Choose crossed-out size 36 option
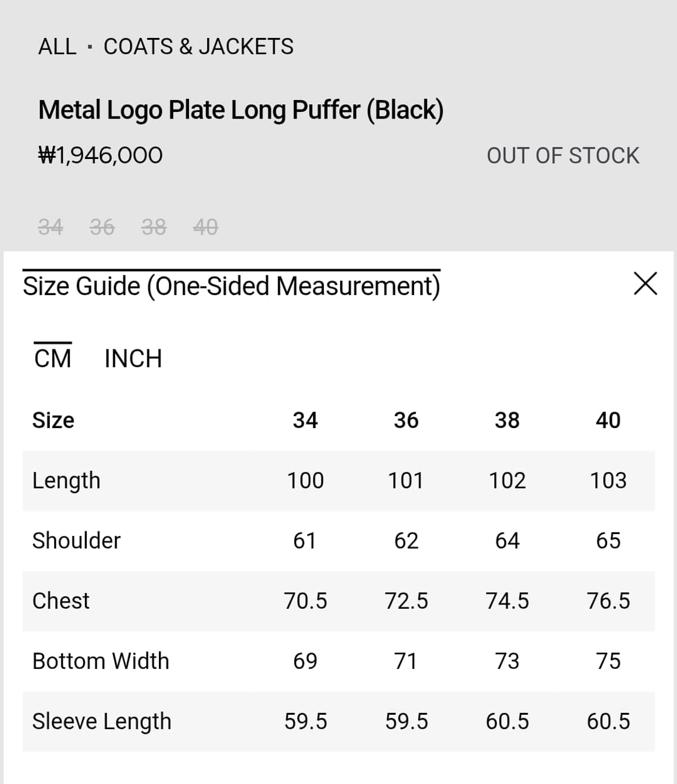 (x=102, y=227)
